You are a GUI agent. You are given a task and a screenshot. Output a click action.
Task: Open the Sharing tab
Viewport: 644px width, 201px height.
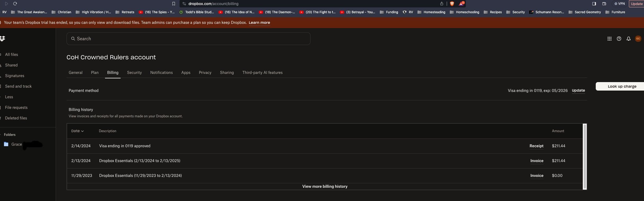[227, 73]
